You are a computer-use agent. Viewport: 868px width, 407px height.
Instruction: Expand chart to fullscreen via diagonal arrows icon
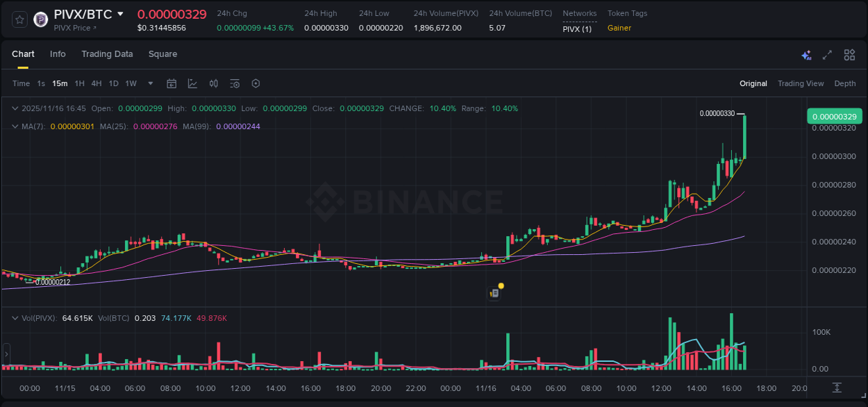pos(827,54)
